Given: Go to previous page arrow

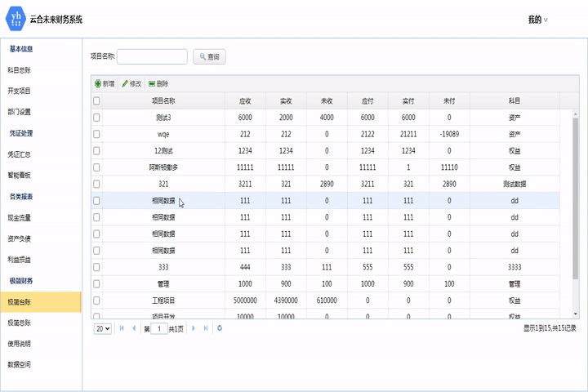Looking at the screenshot, I should click(x=134, y=328).
